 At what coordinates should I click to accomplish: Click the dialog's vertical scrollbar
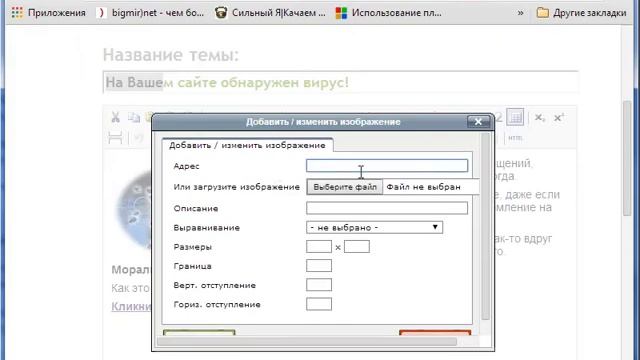485,227
